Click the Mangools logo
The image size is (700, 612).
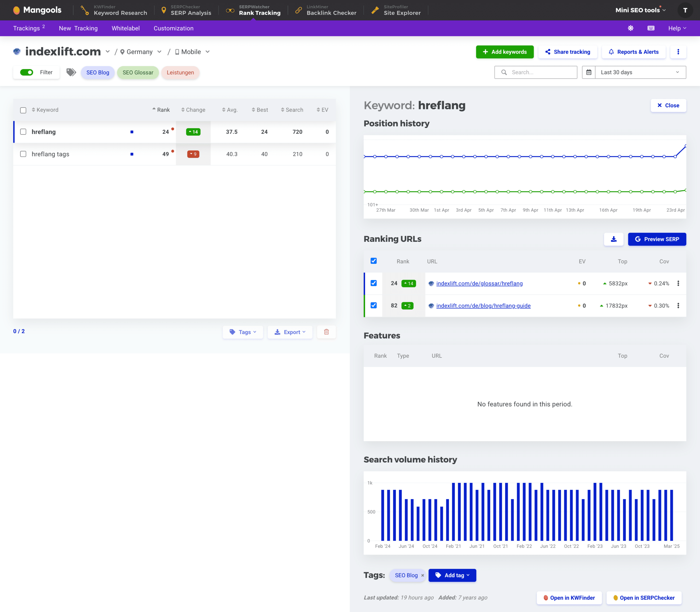pyautogui.click(x=37, y=10)
